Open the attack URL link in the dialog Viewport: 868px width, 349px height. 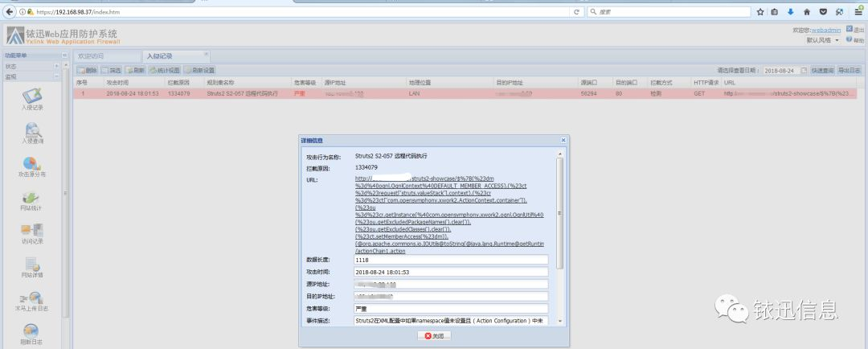(x=449, y=215)
